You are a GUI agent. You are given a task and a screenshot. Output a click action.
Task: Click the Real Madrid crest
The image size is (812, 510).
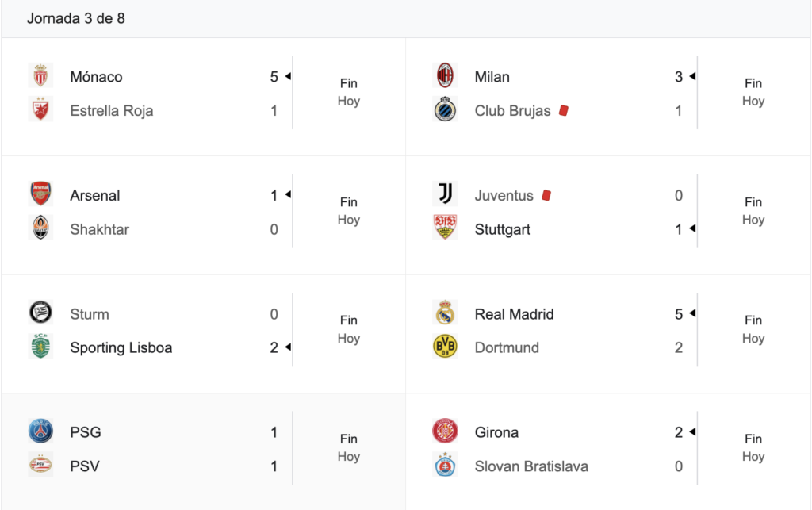445,313
